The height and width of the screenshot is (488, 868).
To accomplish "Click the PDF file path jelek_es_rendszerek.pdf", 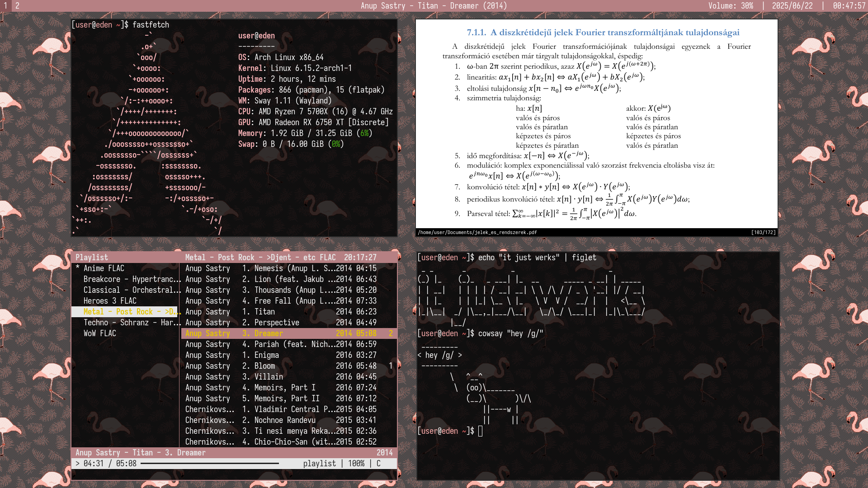I will [477, 233].
